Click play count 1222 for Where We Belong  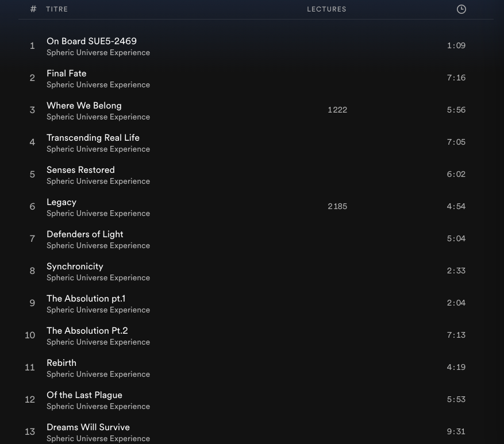click(x=337, y=110)
